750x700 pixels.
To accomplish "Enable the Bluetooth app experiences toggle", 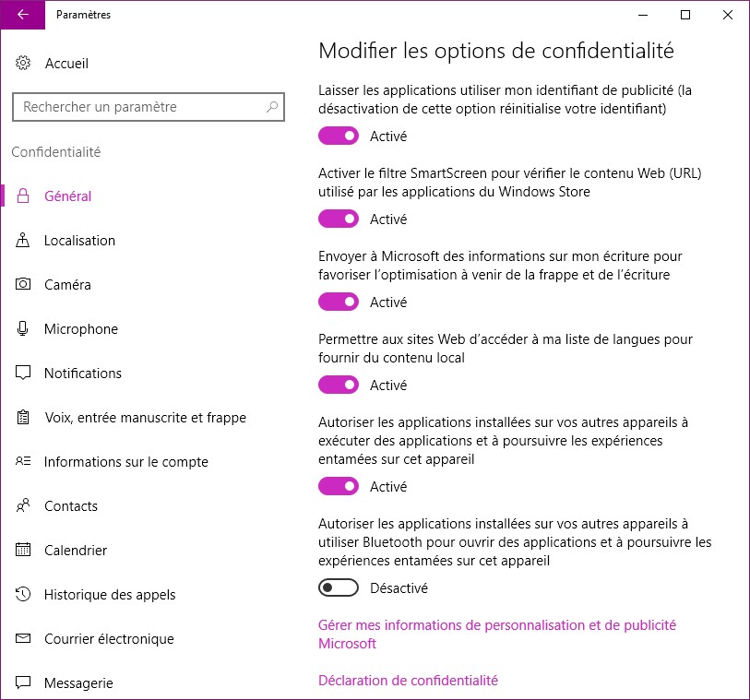I will pos(339,588).
